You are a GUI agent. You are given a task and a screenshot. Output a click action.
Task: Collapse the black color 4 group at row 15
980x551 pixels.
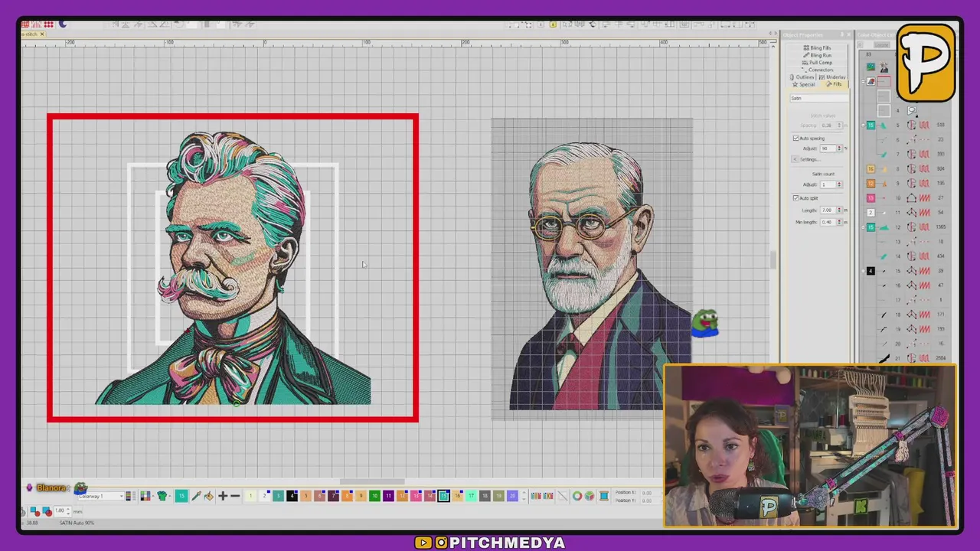point(863,271)
